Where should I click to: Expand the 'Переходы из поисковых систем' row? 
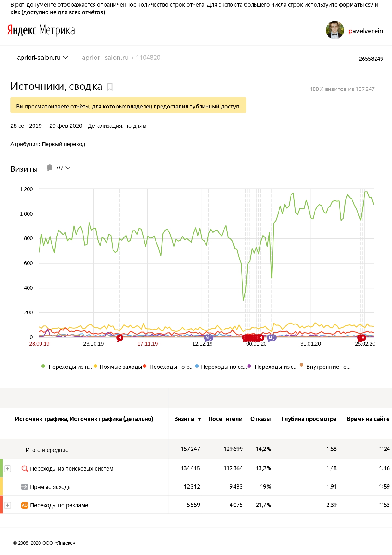[x=8, y=468]
